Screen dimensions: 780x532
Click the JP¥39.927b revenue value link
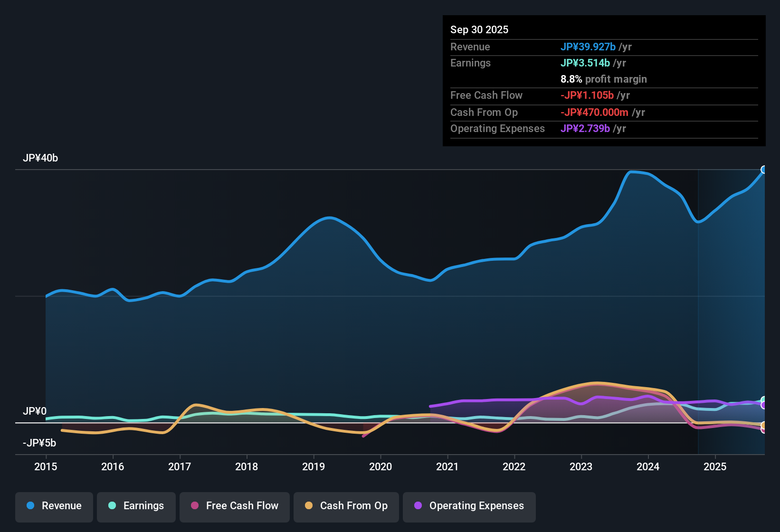point(588,47)
